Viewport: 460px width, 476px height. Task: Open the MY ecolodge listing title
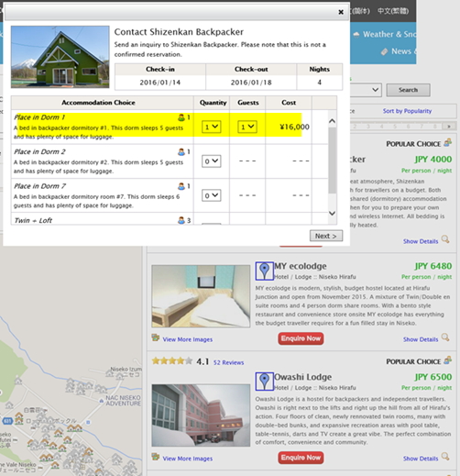tap(301, 266)
